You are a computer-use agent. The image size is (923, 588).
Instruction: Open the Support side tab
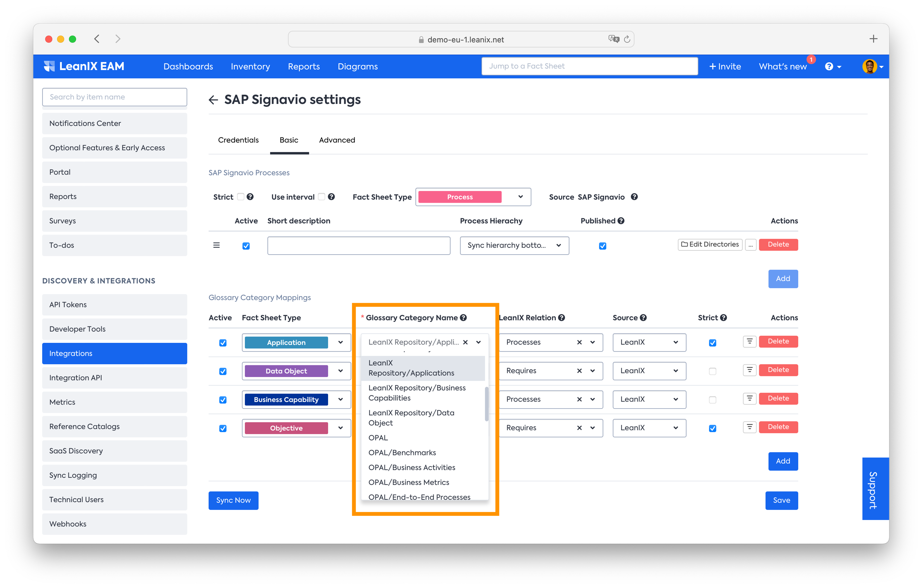875,489
